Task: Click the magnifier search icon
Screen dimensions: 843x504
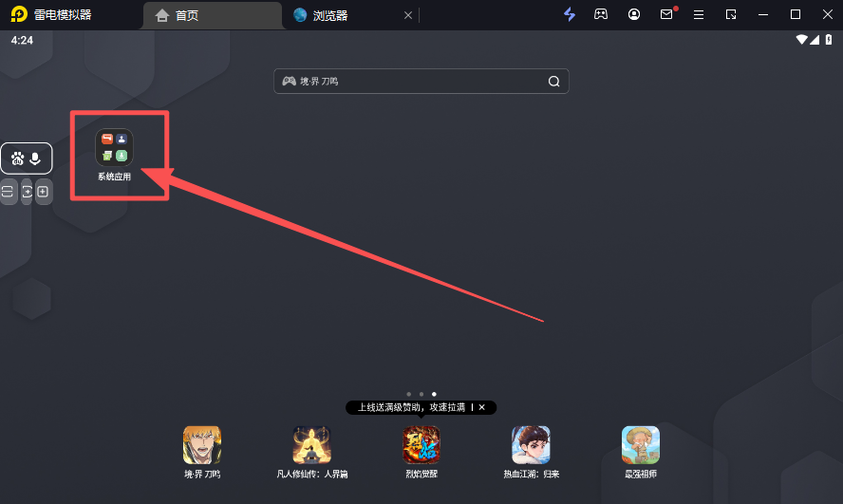Action: pyautogui.click(x=553, y=81)
